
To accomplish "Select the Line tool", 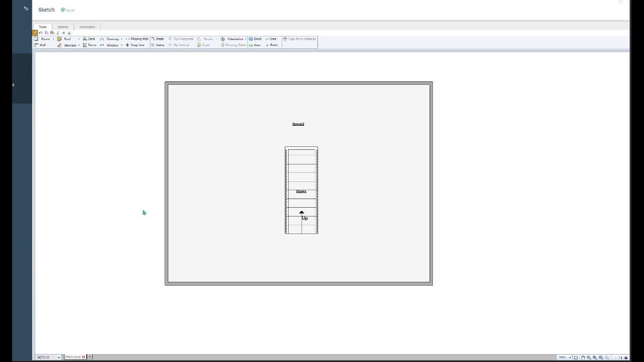I will [271, 39].
